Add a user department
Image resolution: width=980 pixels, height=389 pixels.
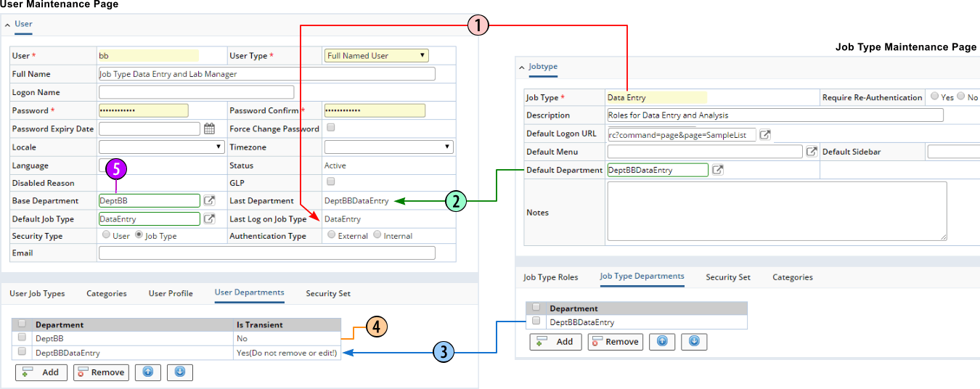point(41,372)
